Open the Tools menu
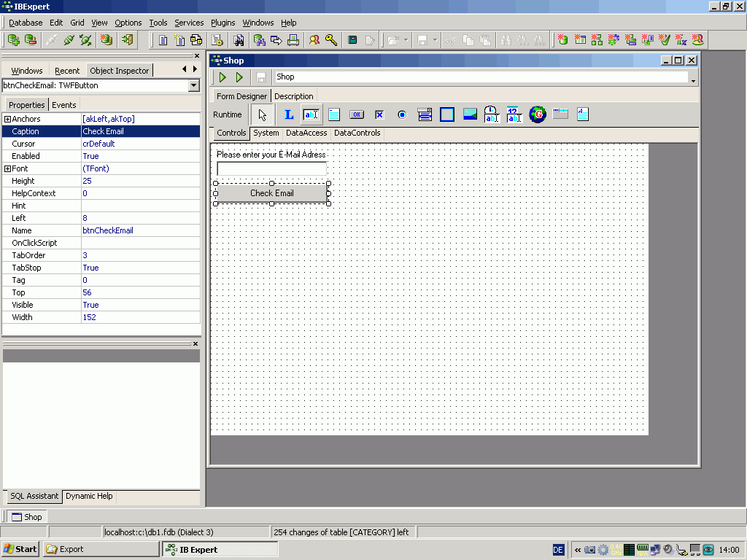 pos(158,23)
